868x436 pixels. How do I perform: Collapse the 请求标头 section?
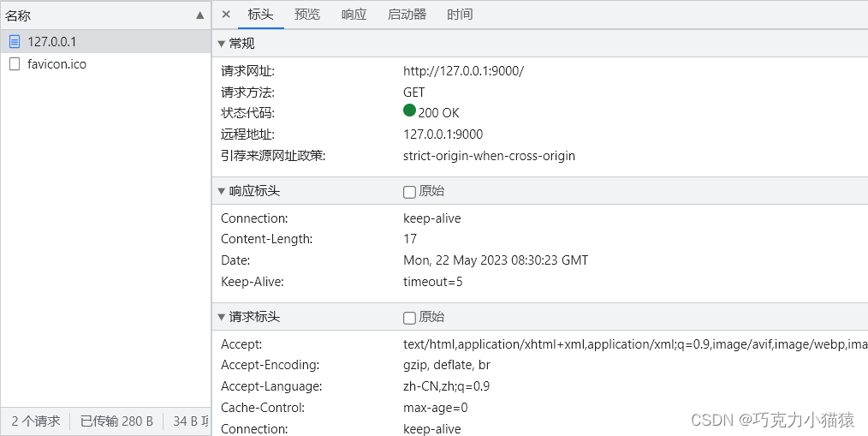pyautogui.click(x=222, y=317)
